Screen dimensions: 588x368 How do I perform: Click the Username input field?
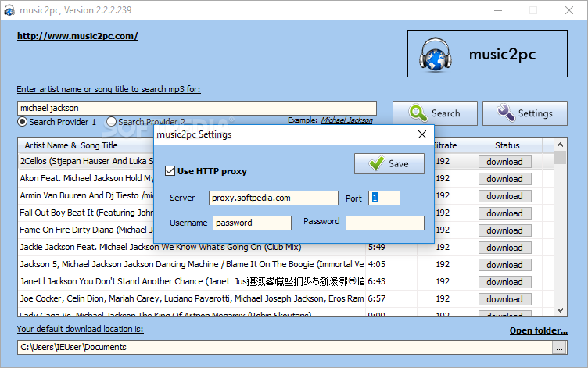252,223
